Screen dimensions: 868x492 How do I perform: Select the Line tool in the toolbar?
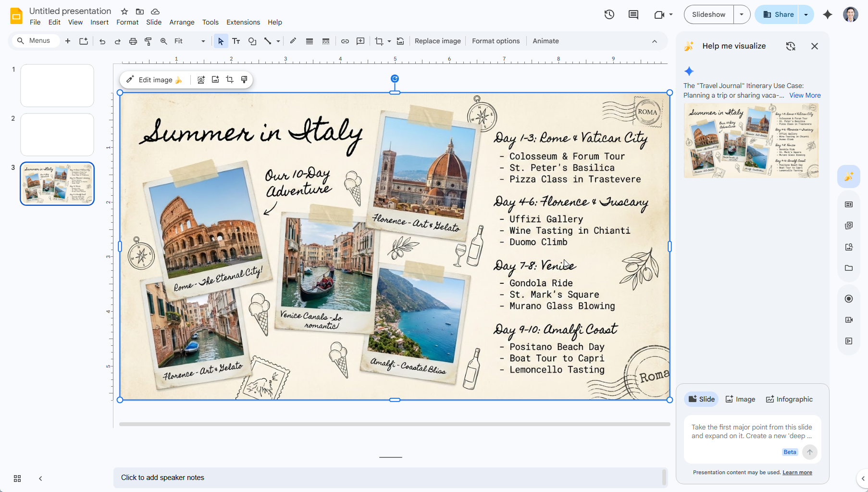tap(268, 41)
